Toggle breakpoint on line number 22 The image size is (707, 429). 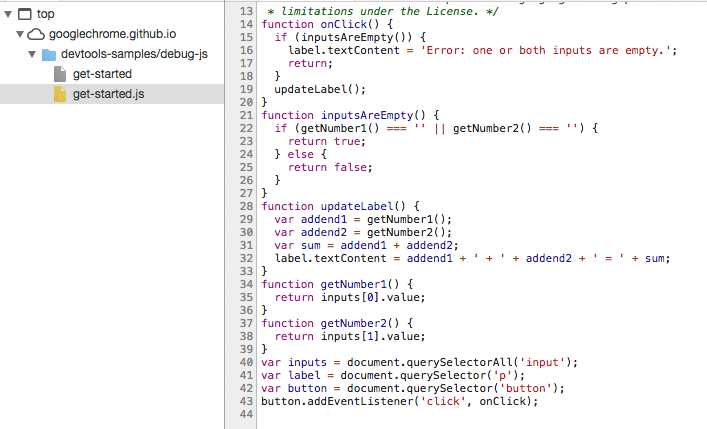246,127
